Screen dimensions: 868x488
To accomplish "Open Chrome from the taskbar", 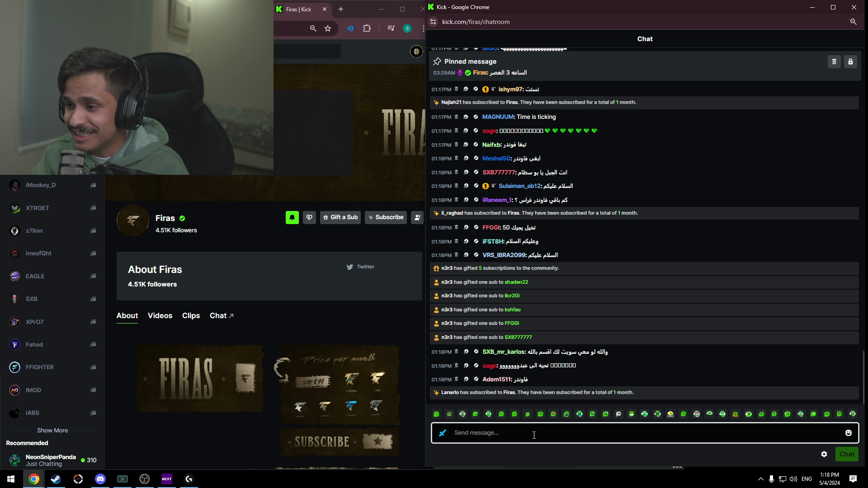I will [x=34, y=479].
